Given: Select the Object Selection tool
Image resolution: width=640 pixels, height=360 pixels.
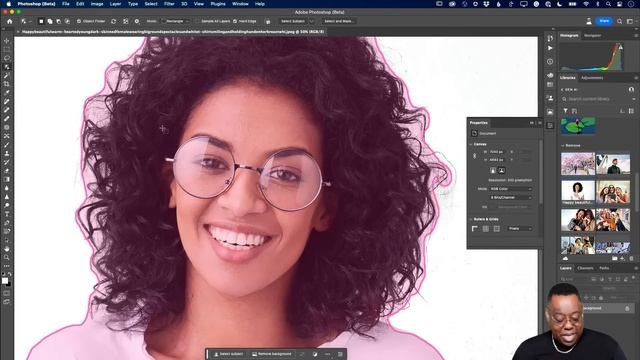Looking at the screenshot, I should coord(7,67).
